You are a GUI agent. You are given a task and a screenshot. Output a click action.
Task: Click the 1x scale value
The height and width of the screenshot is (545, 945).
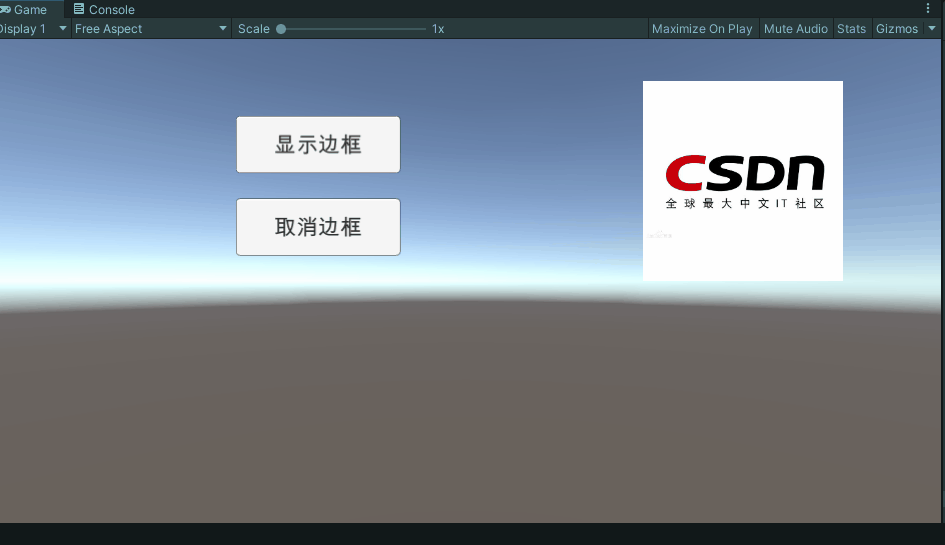click(438, 29)
